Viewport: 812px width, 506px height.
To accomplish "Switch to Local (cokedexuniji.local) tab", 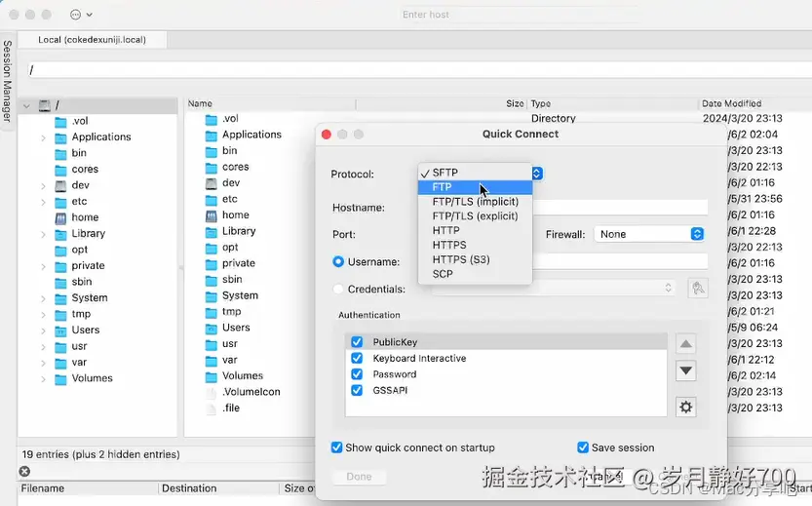I will click(93, 39).
